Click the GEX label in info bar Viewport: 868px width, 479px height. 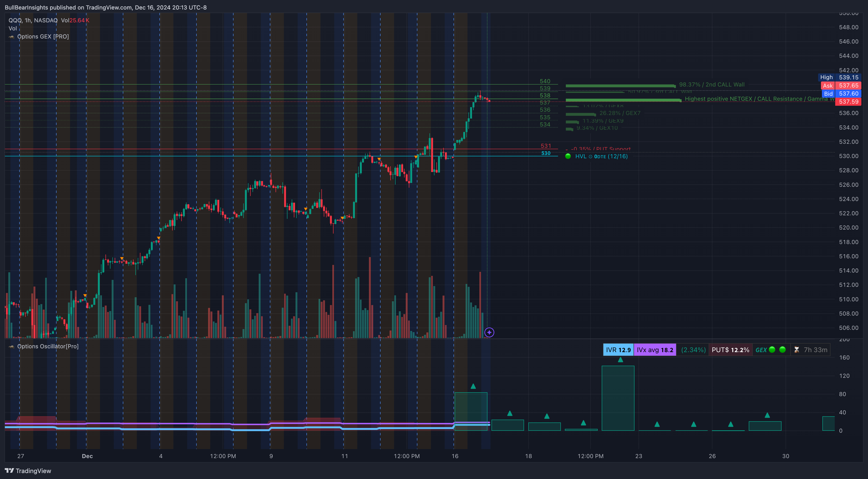click(x=761, y=350)
